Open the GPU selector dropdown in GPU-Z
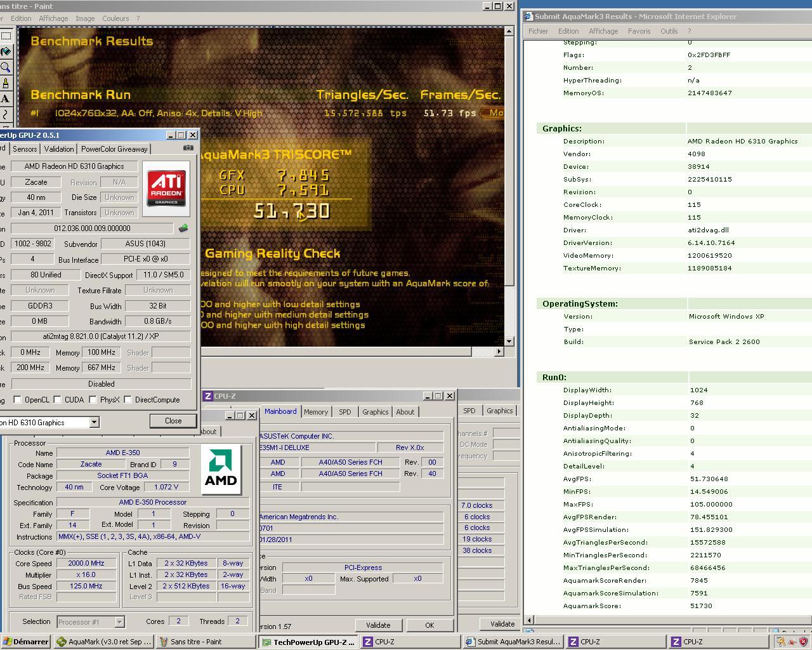Viewport: 812px width, 650px height. [94, 422]
